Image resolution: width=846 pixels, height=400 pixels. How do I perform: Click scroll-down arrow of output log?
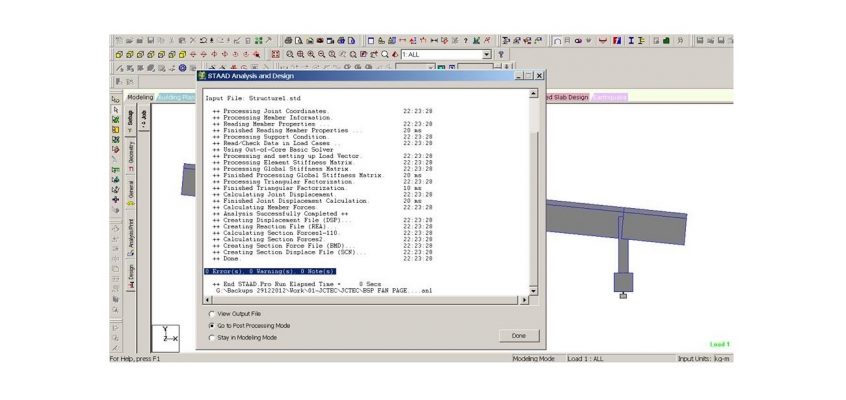[533, 291]
